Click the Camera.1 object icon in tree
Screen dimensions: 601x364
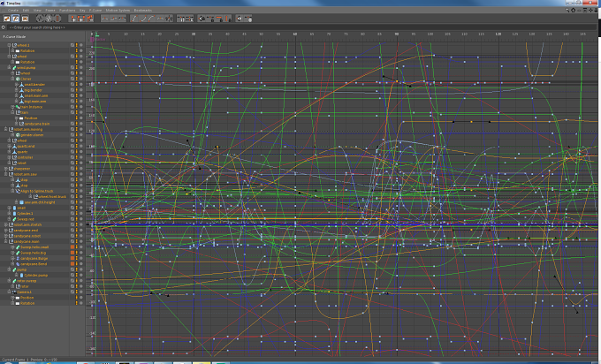14,292
